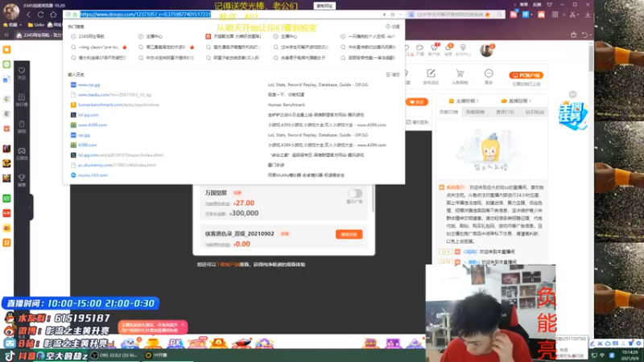This screenshot has width=644, height=362.
Task: Open www.4399.com history entry
Action: click(x=92, y=125)
